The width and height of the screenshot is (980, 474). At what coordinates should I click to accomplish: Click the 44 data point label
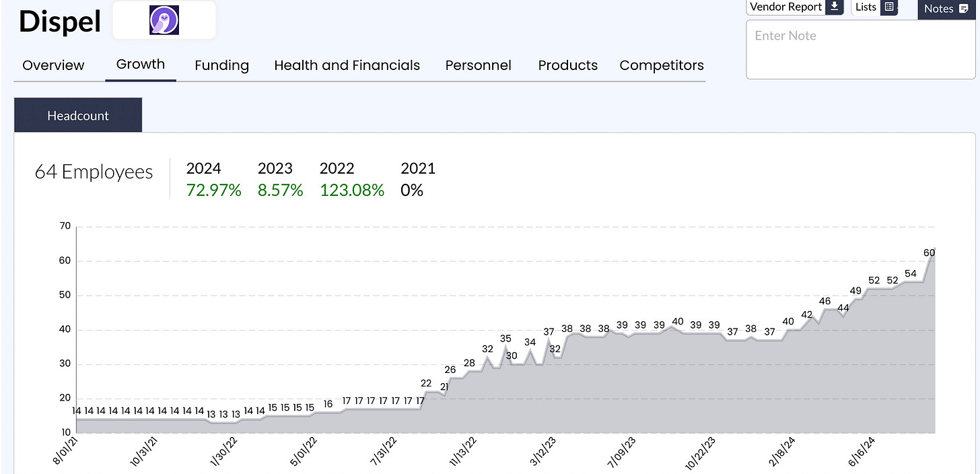843,308
